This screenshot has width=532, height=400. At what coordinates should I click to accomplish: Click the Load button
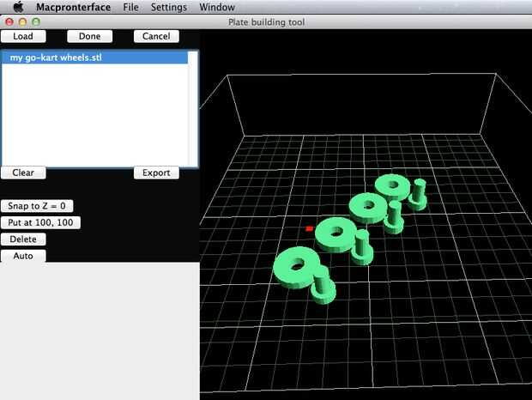click(x=23, y=36)
